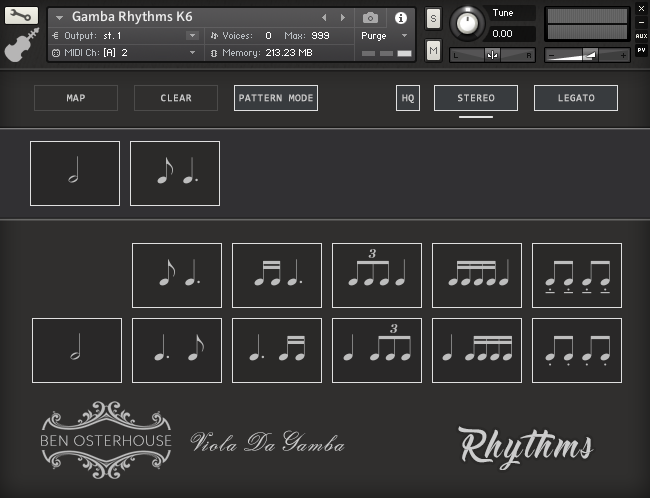
Task: Open the wrench edit-mode icon
Action: pos(21,16)
